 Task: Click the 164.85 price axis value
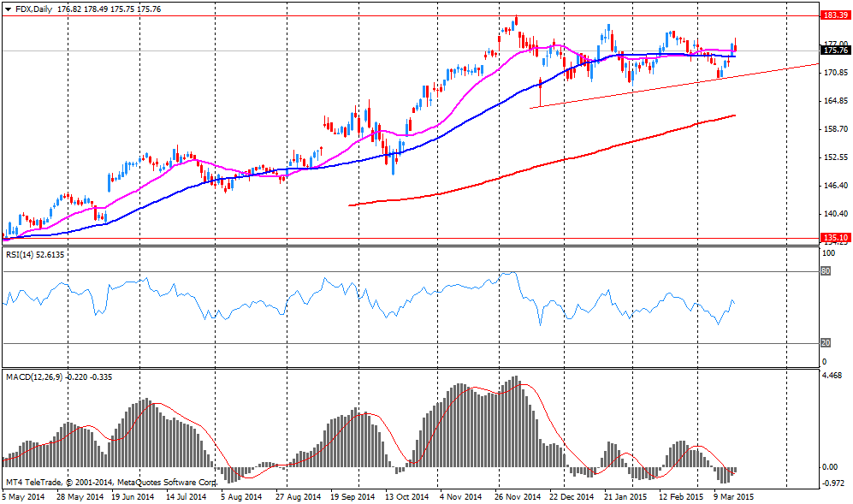[x=836, y=101]
